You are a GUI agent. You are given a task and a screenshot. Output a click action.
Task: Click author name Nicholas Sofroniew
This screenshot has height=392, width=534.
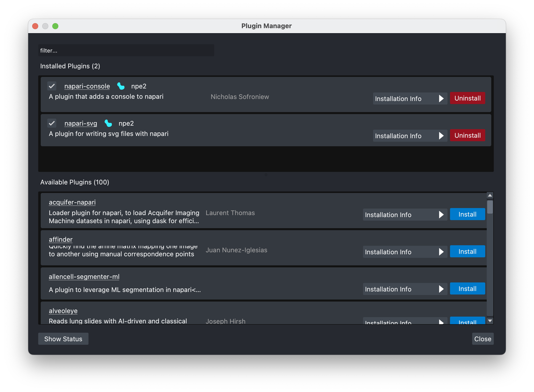pos(240,97)
